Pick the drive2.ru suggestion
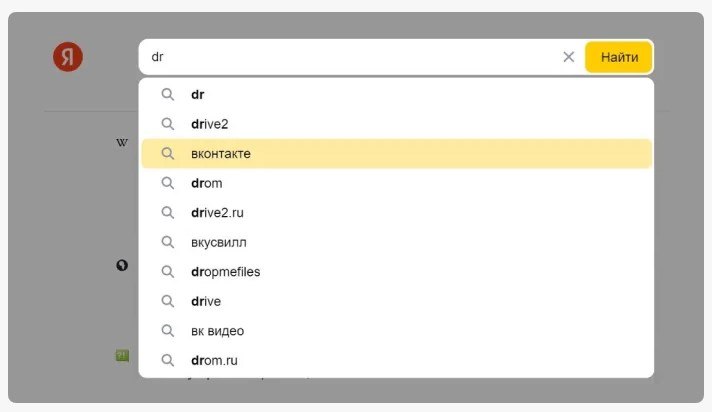712x412 pixels. pyautogui.click(x=396, y=213)
